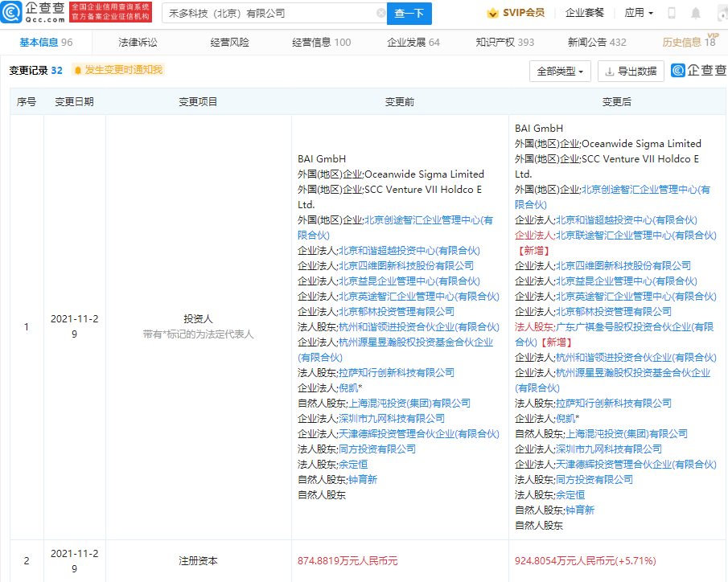The height and width of the screenshot is (582, 728).
Task: Open 钟育新 in the 变更后 column
Action: coord(580,510)
